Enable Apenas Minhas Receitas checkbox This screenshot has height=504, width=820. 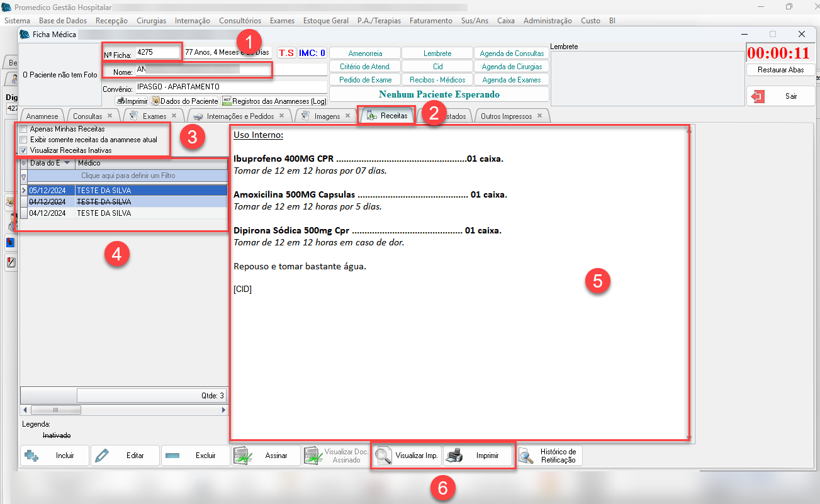24,129
